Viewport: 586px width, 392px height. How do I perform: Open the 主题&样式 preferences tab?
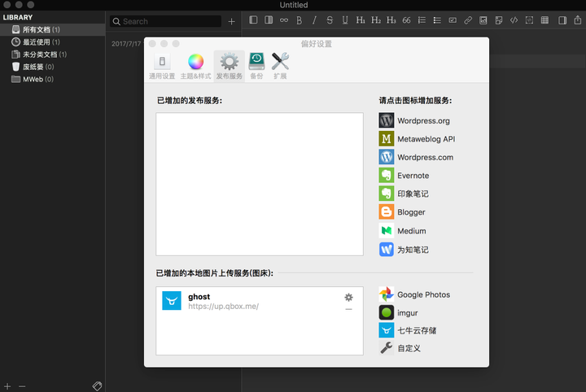tap(195, 66)
